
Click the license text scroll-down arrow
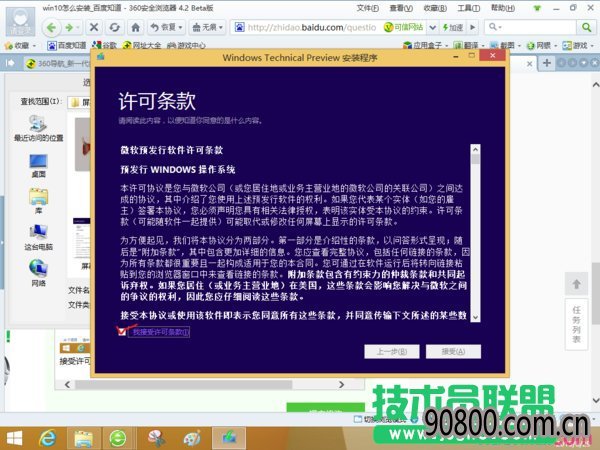point(475,317)
